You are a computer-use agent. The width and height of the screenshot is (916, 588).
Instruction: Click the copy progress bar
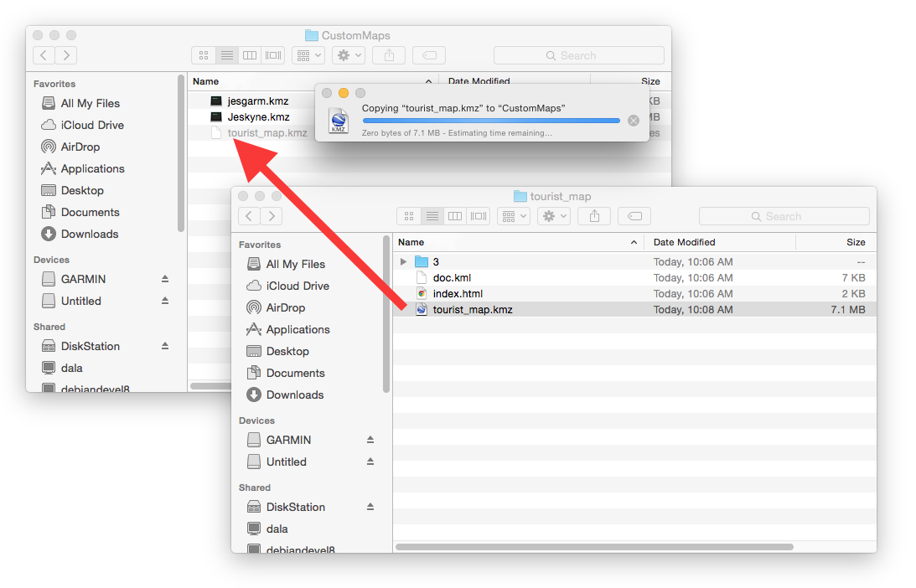491,121
